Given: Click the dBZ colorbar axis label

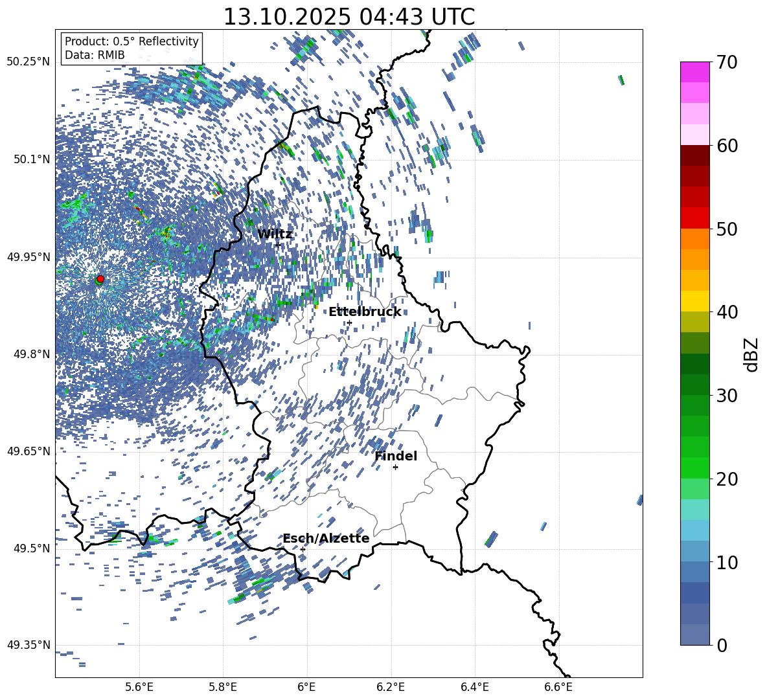Looking at the screenshot, I should [x=752, y=354].
